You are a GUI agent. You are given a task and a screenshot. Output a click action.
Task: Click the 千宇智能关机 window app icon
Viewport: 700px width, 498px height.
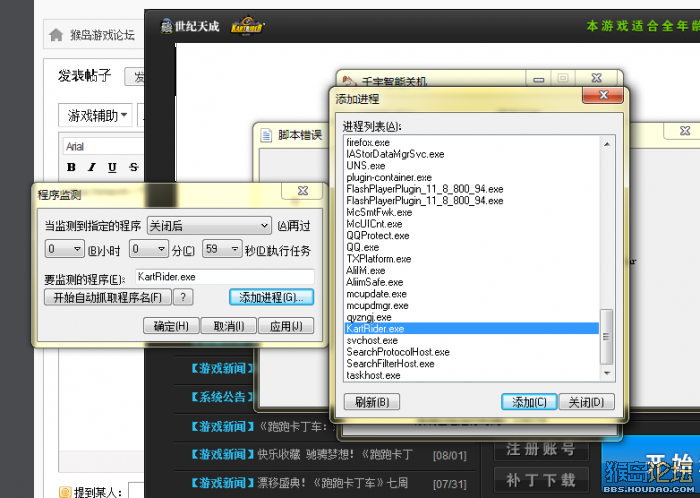(x=350, y=81)
